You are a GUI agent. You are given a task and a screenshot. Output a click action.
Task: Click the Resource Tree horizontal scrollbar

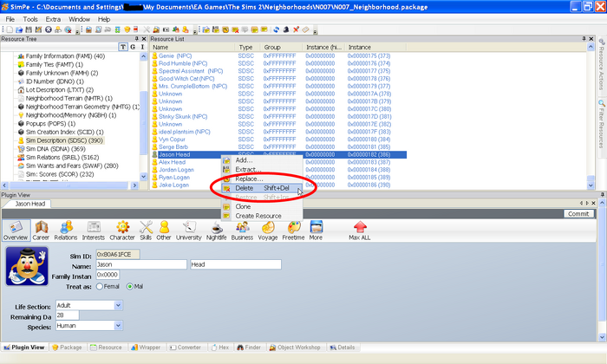[68, 185]
